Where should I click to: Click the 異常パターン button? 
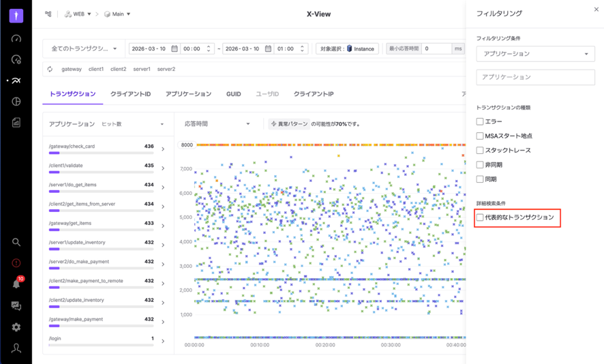[289, 124]
